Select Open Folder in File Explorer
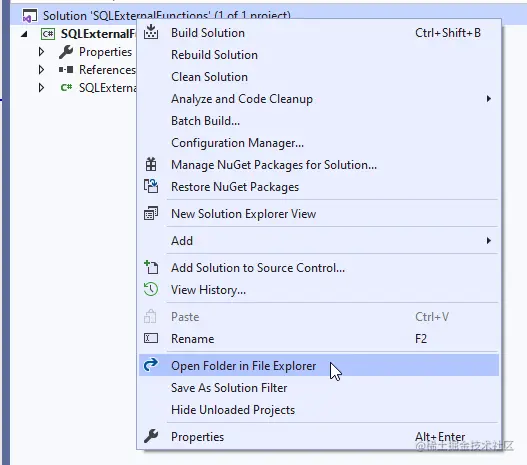This screenshot has height=465, width=527. 319,365
